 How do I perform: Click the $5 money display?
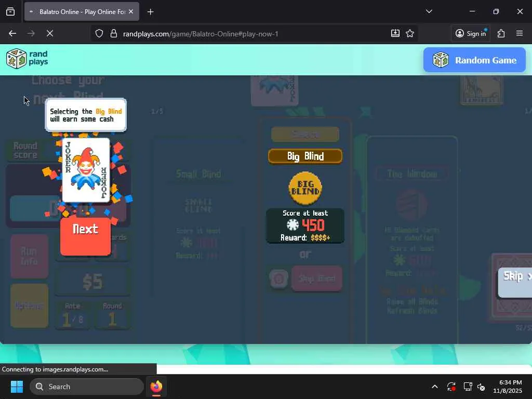(92, 282)
